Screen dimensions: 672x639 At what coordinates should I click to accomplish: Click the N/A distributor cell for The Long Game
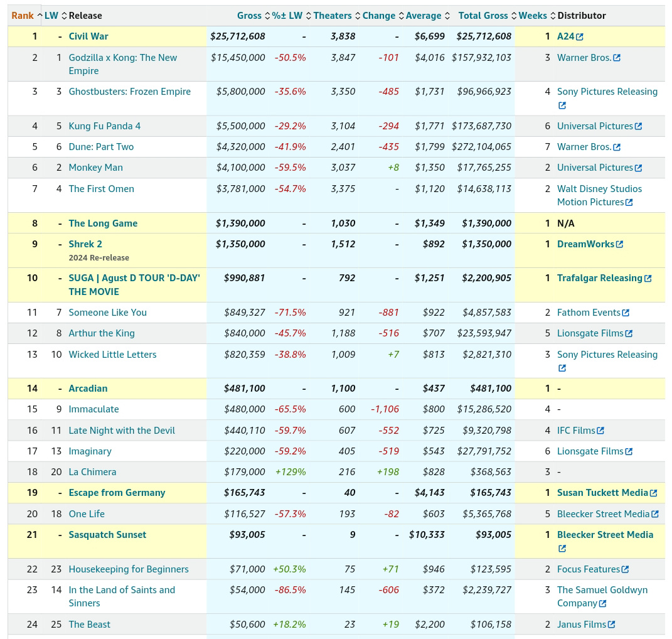566,223
